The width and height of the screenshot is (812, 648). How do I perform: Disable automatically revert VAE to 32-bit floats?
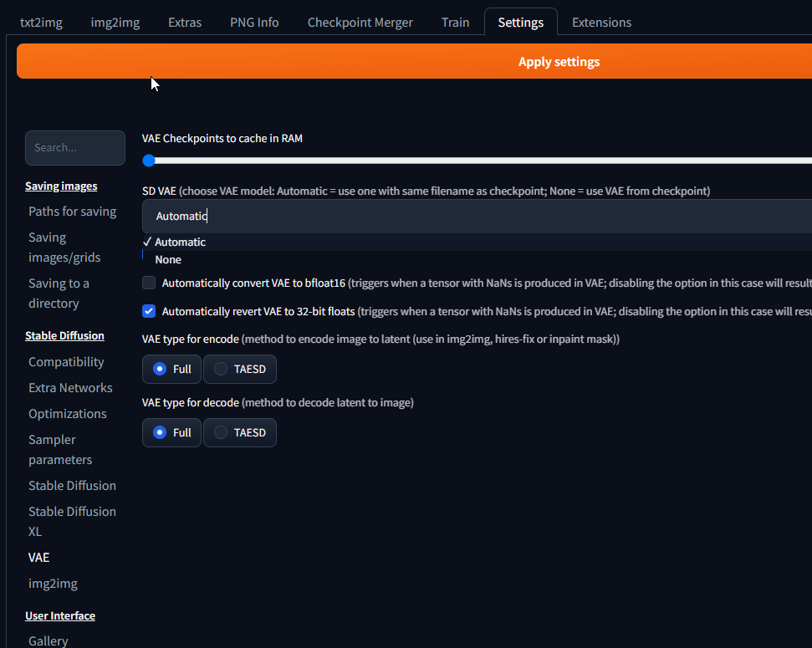click(x=149, y=311)
